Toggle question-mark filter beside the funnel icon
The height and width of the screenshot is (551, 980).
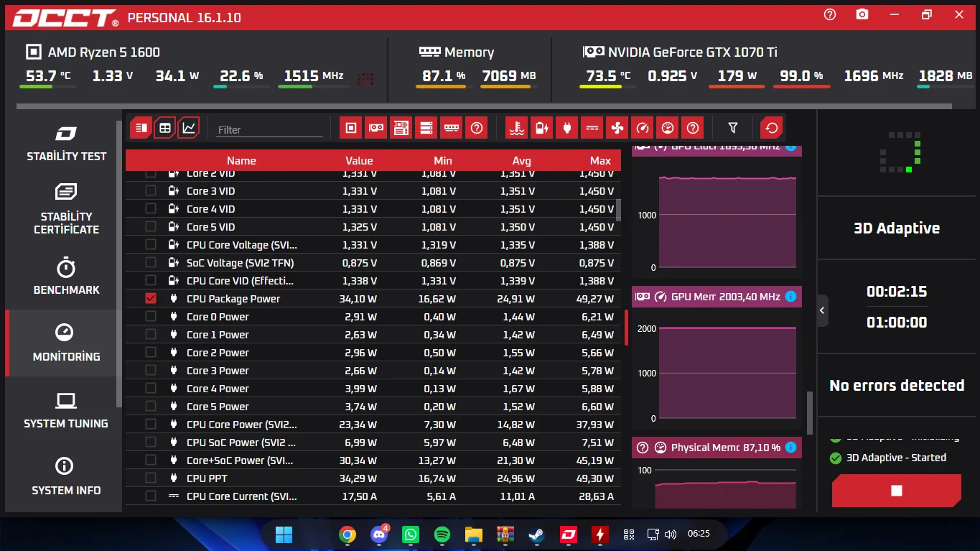[693, 128]
